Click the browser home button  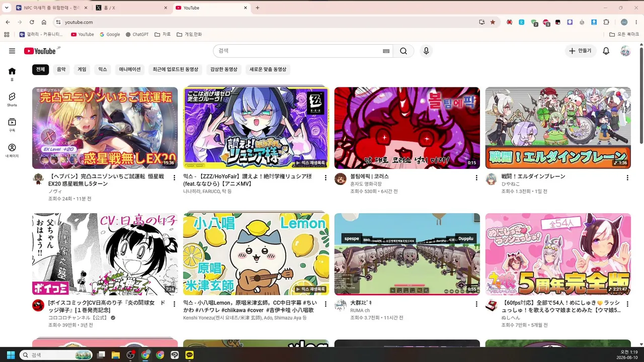pos(44,22)
